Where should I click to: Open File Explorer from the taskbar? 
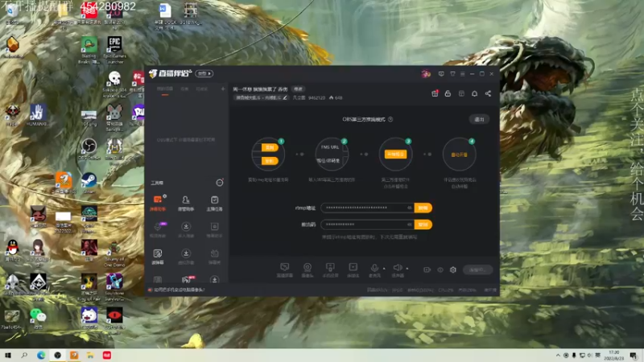click(x=90, y=356)
